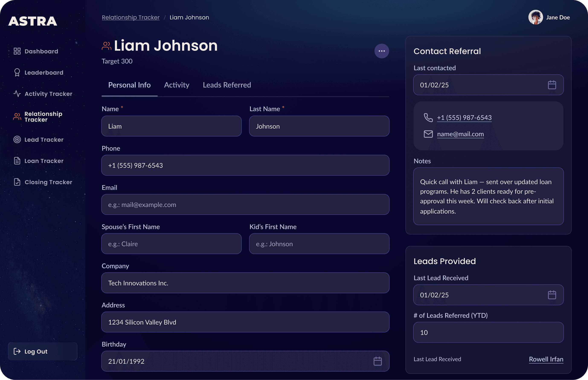Switch to the Activity tab

point(177,85)
